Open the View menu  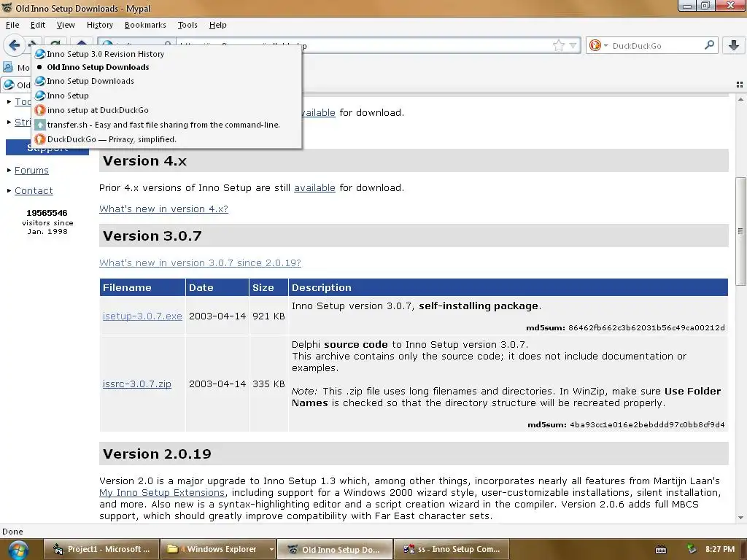coord(66,25)
